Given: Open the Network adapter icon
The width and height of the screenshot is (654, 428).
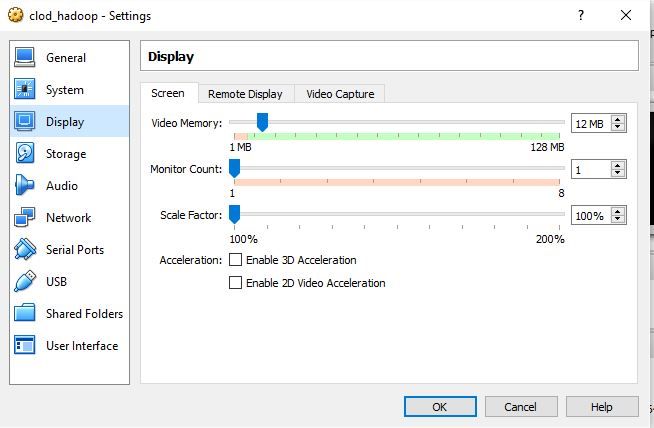Looking at the screenshot, I should pyautogui.click(x=25, y=218).
